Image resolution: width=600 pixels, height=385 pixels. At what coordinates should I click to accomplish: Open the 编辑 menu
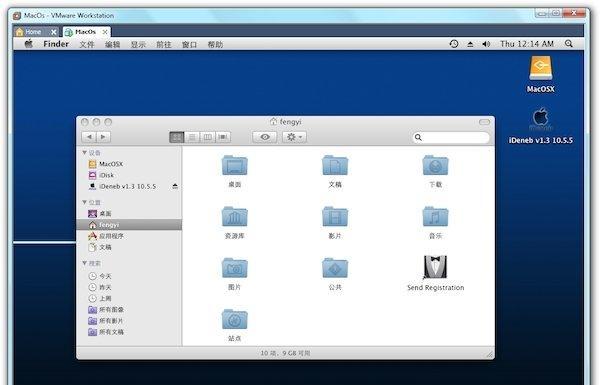click(112, 44)
